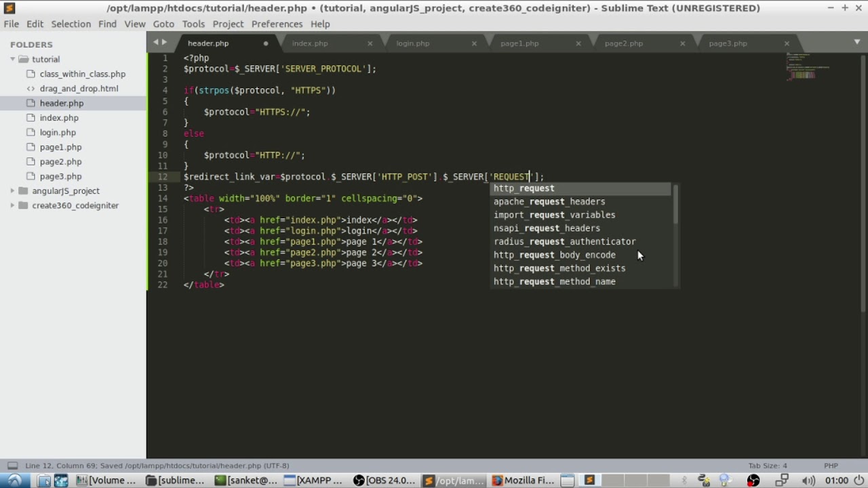Switch to the login.php tab

[413, 43]
